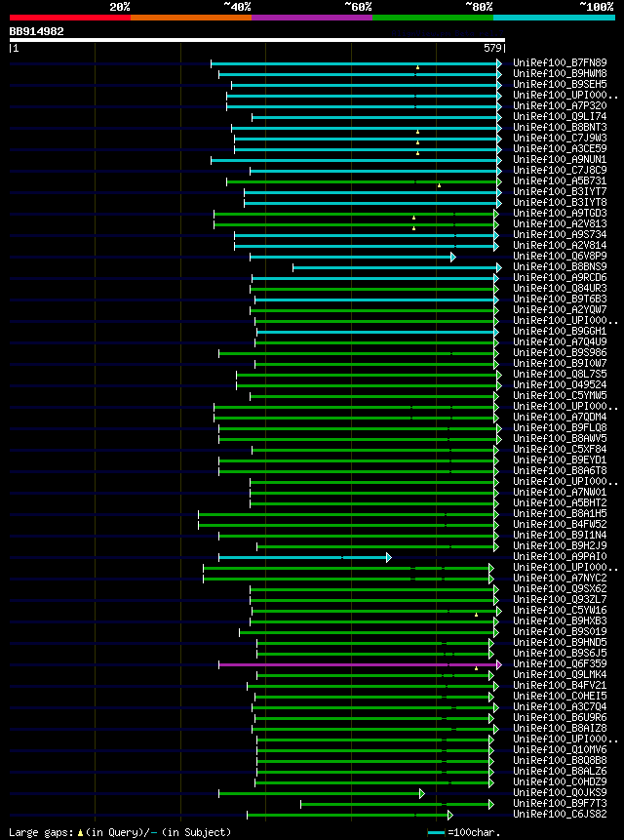Image resolution: width=624 pixels, height=840 pixels.
Task: Select the BB914982 query name
Action: (x=36, y=31)
